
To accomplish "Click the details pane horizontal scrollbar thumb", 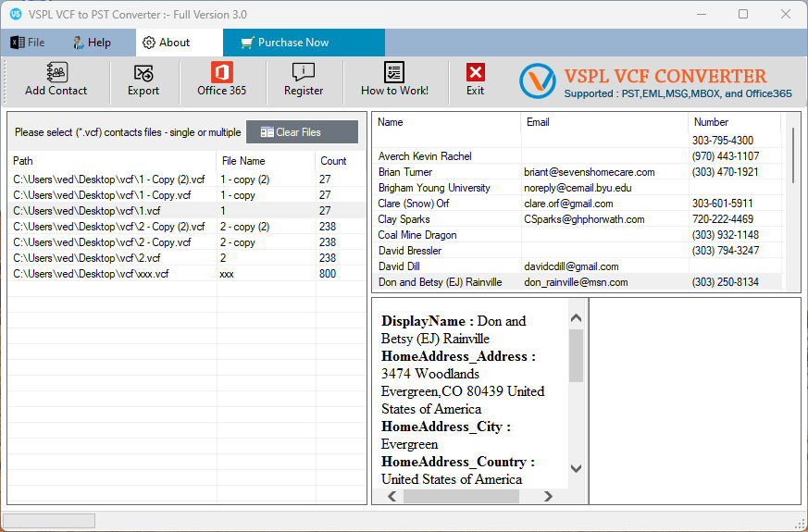I will (x=461, y=496).
